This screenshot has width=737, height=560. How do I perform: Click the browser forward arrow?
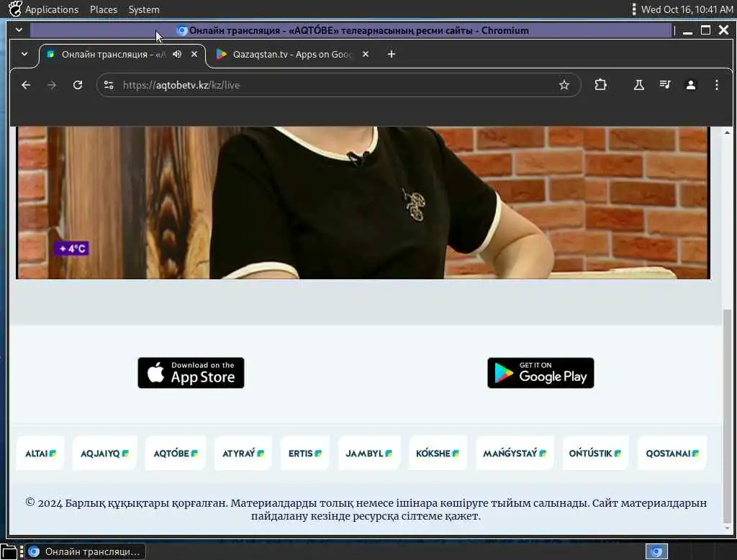[x=52, y=85]
